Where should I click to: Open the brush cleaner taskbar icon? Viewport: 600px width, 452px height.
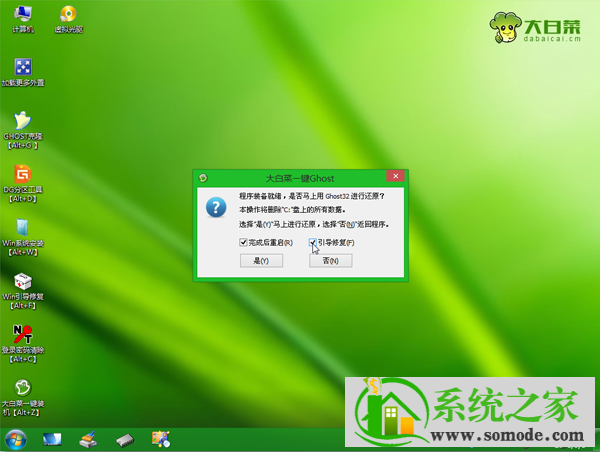click(x=88, y=439)
